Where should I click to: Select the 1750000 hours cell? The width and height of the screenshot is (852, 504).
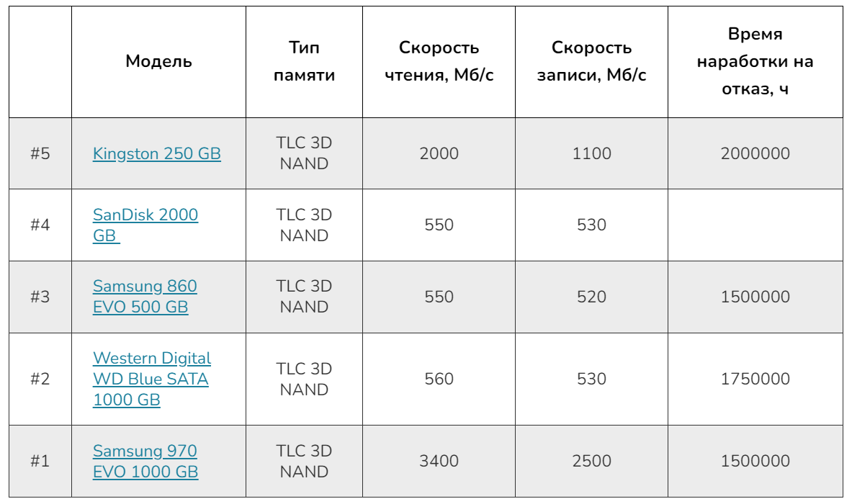point(755,379)
